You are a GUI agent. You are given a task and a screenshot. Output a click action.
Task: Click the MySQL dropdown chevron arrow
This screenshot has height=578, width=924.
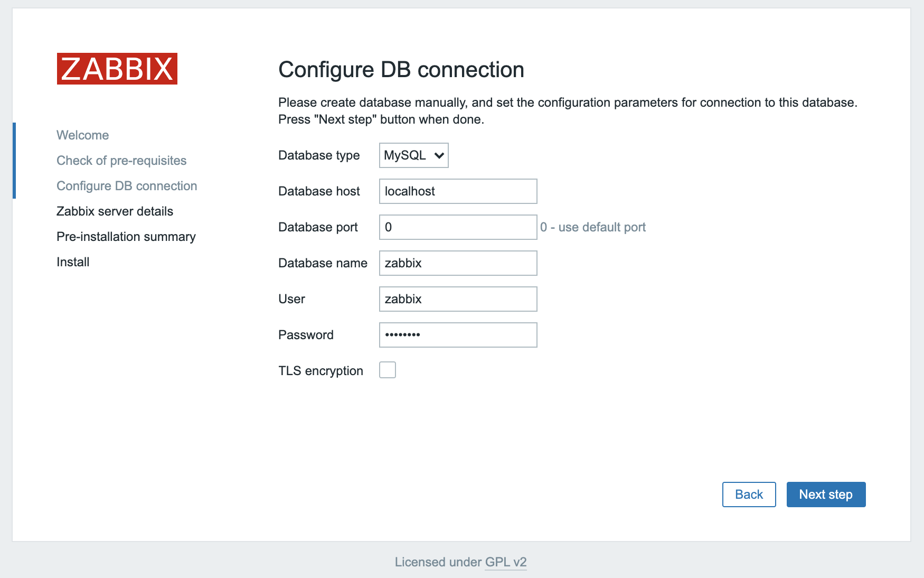(439, 155)
